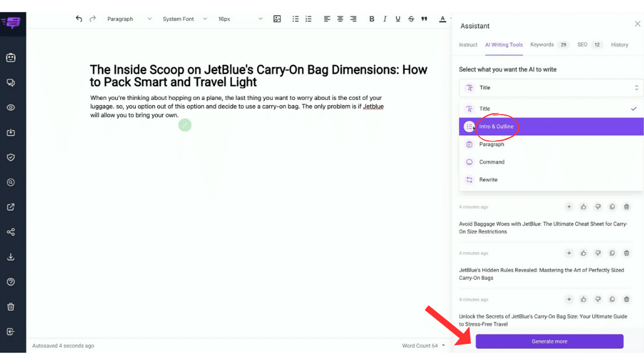
Task: Select Intro & Outline option
Action: pos(551,126)
